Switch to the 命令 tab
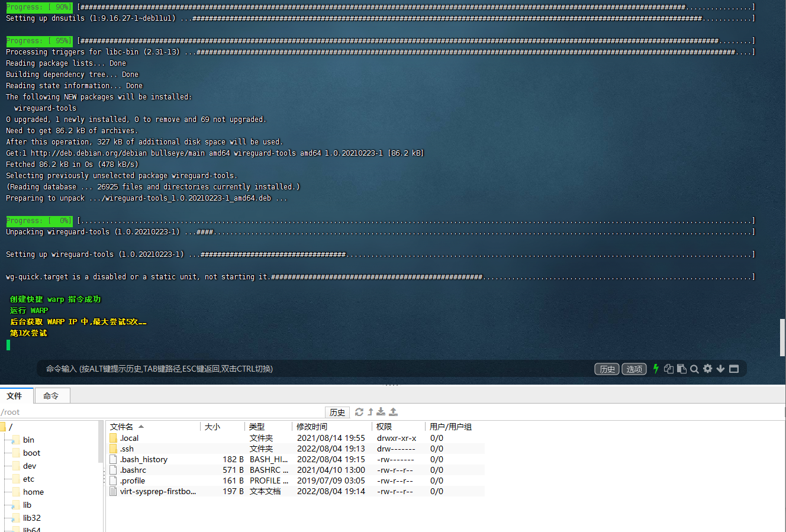This screenshot has height=532, width=786. (x=52, y=396)
